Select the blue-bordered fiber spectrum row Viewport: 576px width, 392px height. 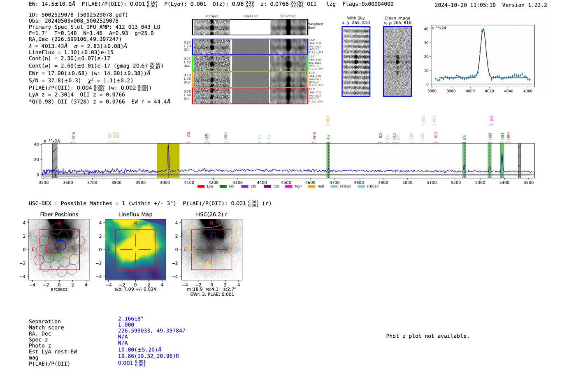coord(250,47)
